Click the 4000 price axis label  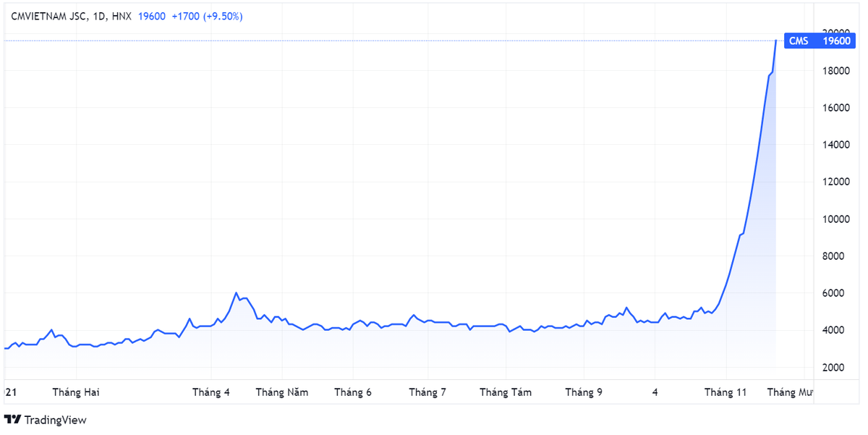tap(837, 330)
